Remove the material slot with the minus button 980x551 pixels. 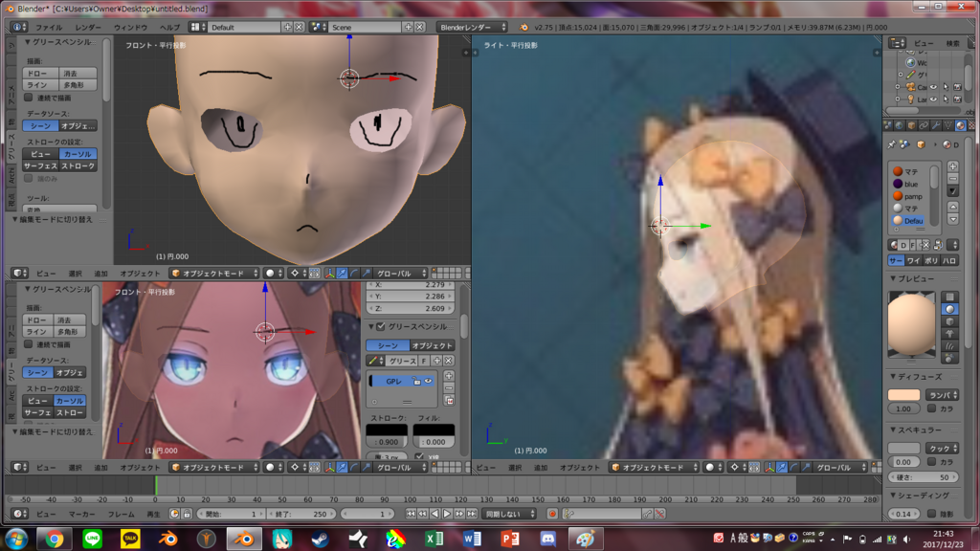952,179
